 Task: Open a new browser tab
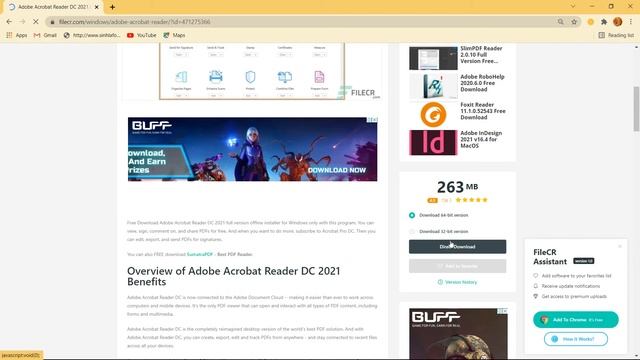pyautogui.click(x=112, y=7)
